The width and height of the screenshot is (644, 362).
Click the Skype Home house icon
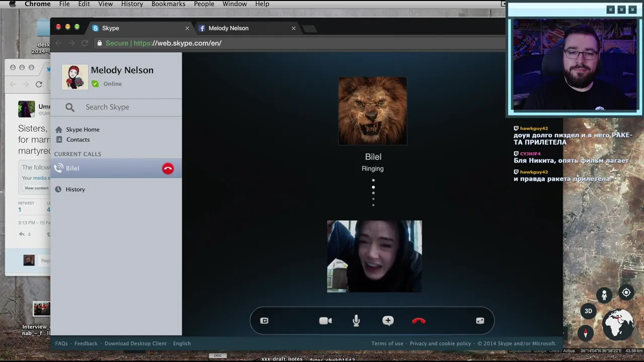point(59,129)
